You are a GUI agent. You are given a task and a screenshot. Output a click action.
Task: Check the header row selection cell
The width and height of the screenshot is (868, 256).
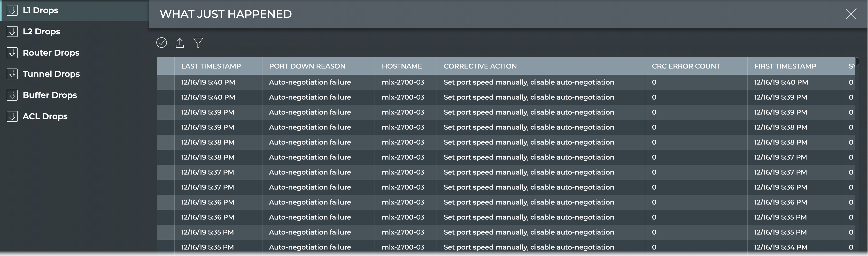(x=165, y=66)
